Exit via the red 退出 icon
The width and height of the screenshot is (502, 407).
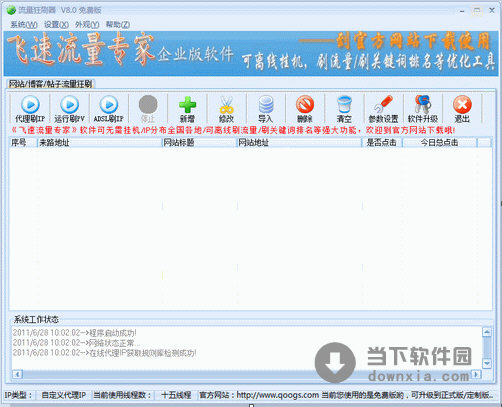(462, 104)
